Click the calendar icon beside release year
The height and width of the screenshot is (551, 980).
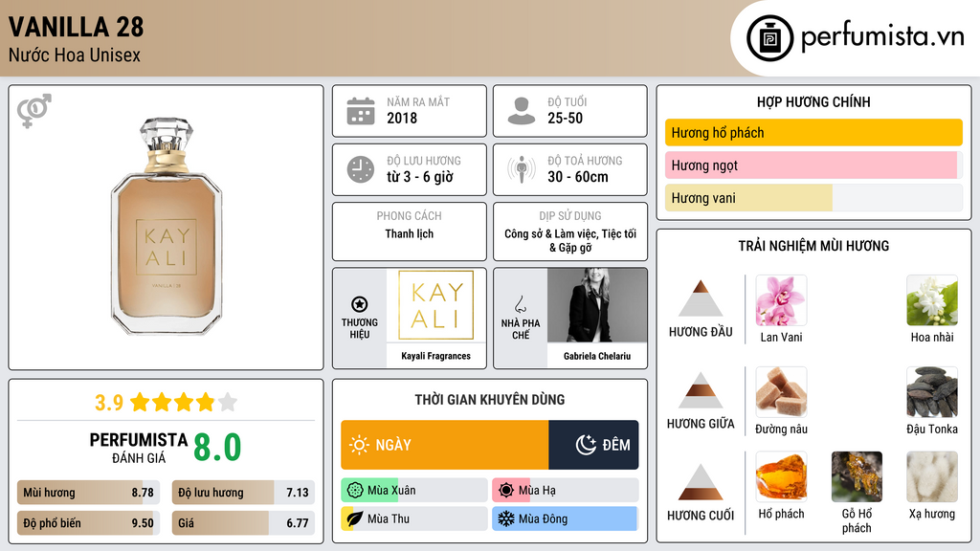[360, 111]
